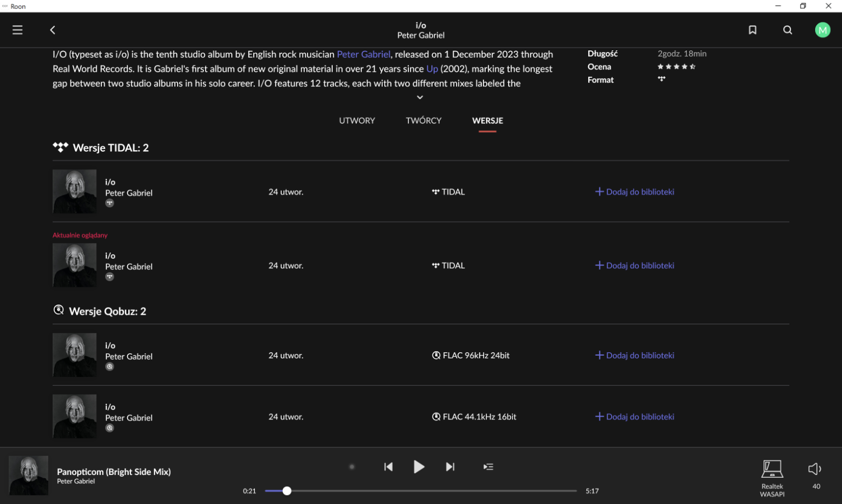The width and height of the screenshot is (842, 504).
Task: Click the Peter Gabriel link in description
Action: click(x=363, y=54)
